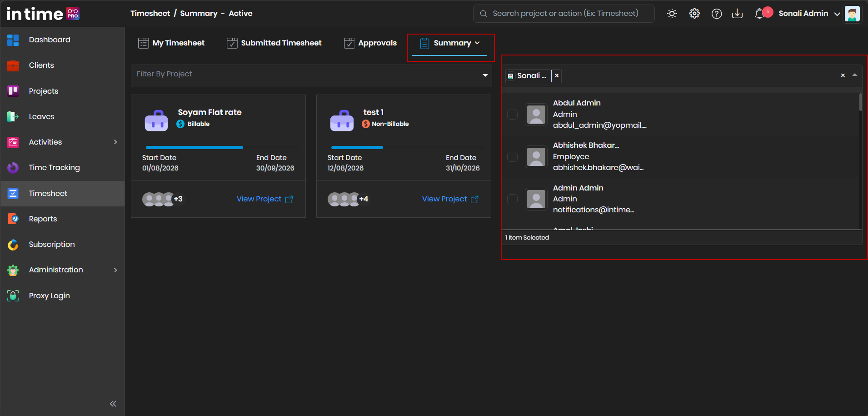The width and height of the screenshot is (868, 416).
Task: Click the Soyam Flat rate briefcase icon
Action: coord(156,120)
